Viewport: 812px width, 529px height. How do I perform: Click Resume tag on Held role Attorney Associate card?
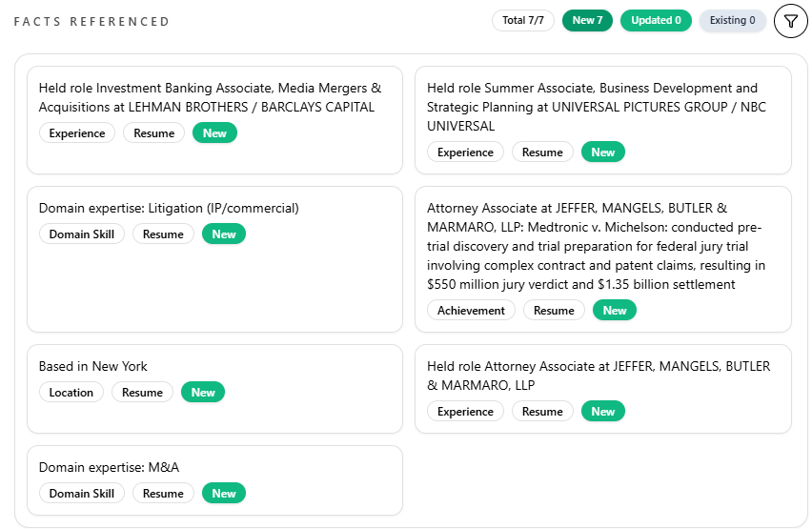(542, 412)
